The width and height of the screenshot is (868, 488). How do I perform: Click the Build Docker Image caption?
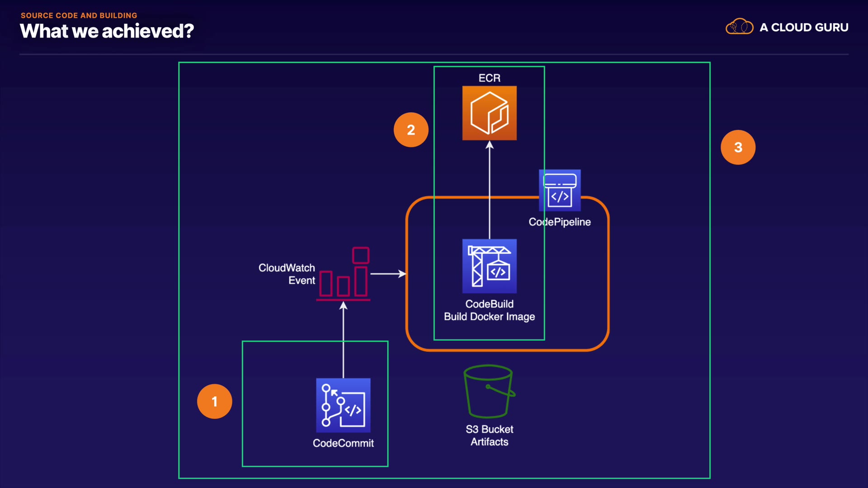[x=489, y=316]
